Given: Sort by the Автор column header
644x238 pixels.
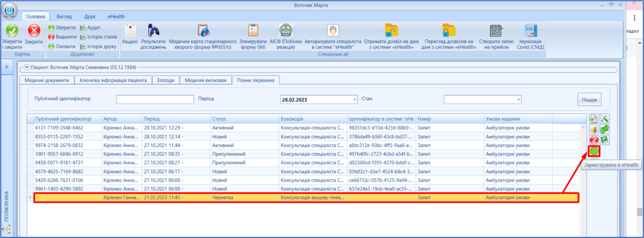Looking at the screenshot, I should tap(121, 119).
